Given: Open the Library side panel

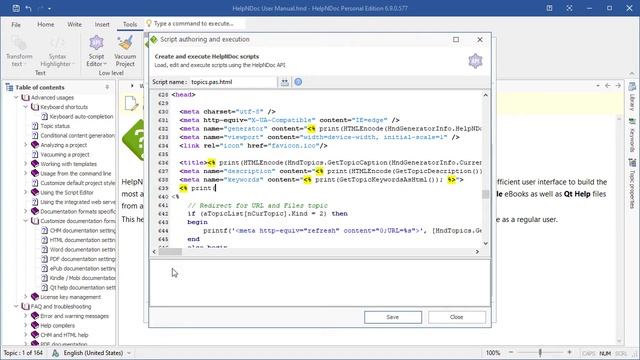Looking at the screenshot, I should 632,97.
